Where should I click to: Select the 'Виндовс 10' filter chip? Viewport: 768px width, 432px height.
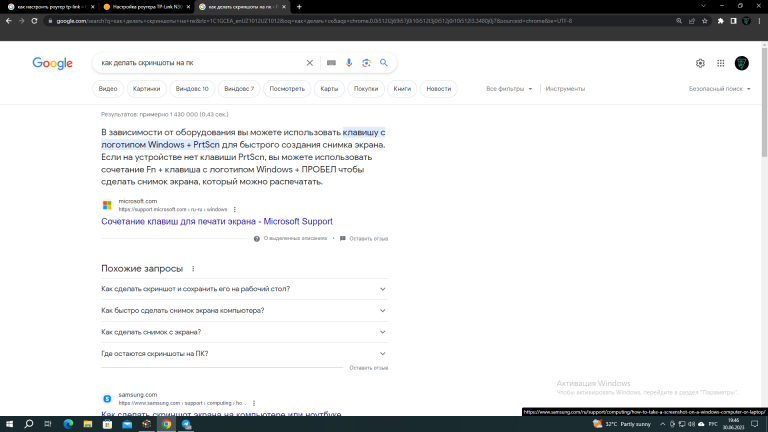[x=192, y=89]
